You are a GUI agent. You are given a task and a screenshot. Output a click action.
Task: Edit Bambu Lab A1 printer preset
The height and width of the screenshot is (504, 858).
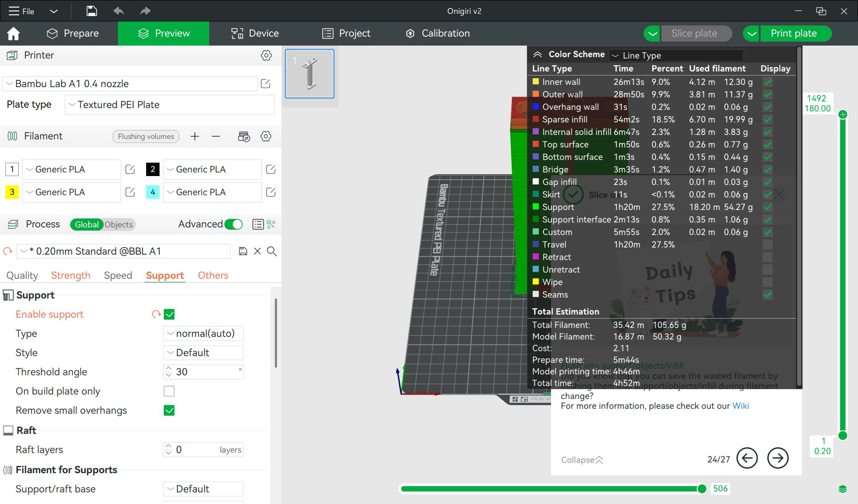265,84
